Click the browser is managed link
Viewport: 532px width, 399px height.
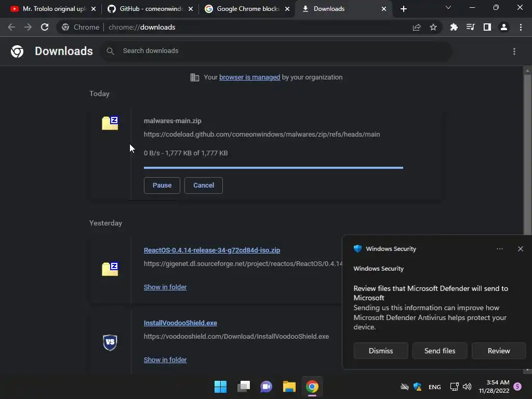point(249,77)
